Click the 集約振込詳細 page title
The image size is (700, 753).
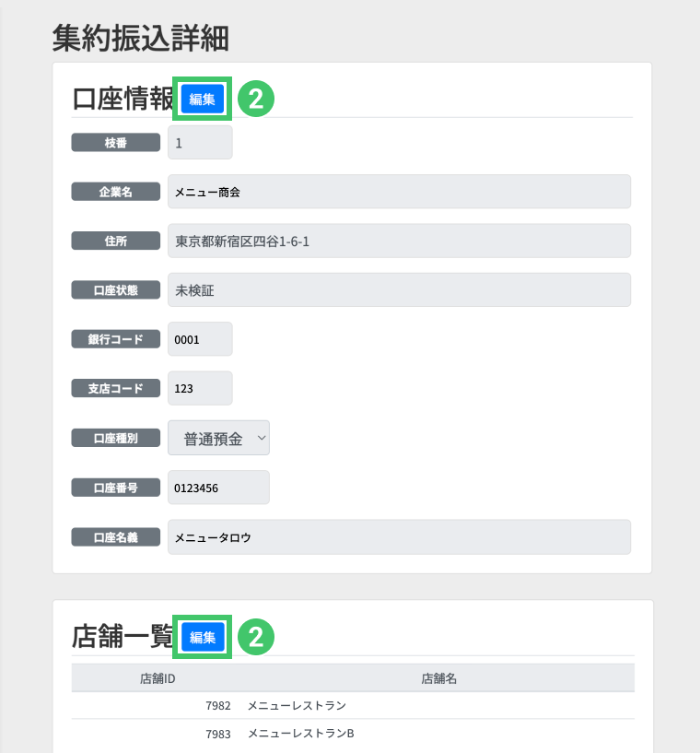[x=141, y=38]
